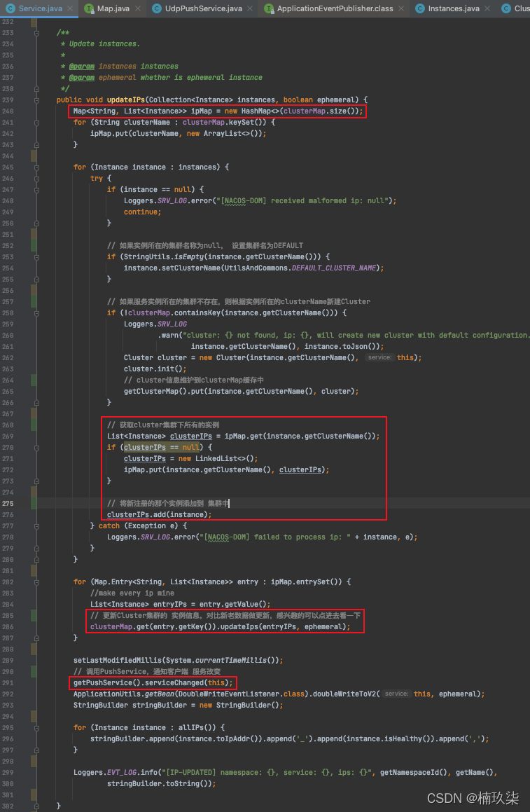This screenshot has height=812, width=530.
Task: Close the UdpPushService.java tab
Action: pyautogui.click(x=250, y=8)
